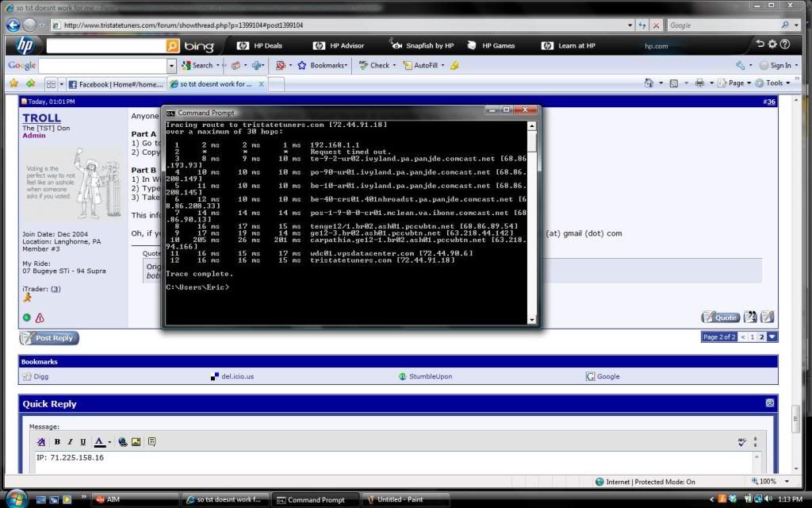Click Bold in the Quick Reply editor
This screenshot has height=508, width=812.
coord(57,442)
